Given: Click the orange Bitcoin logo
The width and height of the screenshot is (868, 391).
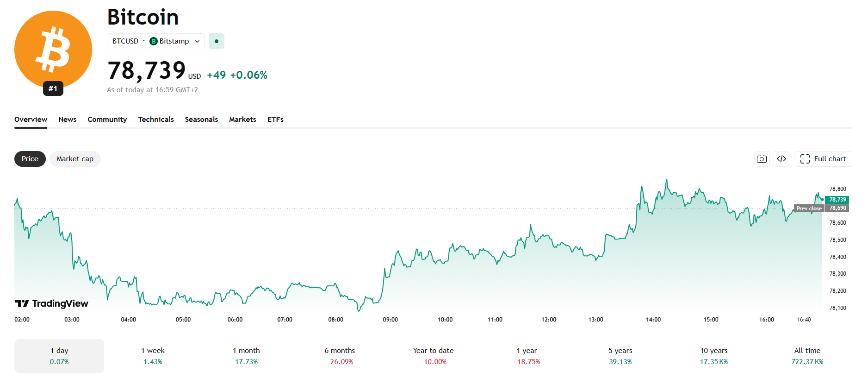Looking at the screenshot, I should click(x=53, y=50).
